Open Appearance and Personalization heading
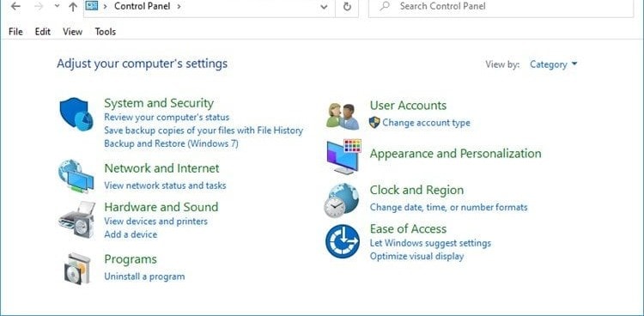This screenshot has height=316, width=644. pyautogui.click(x=455, y=153)
